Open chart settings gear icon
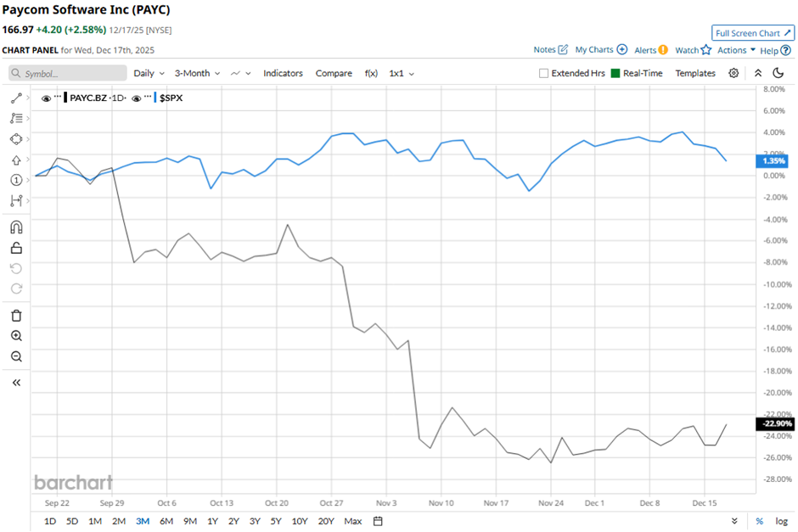Viewport: 798px width, 532px height. coord(733,74)
